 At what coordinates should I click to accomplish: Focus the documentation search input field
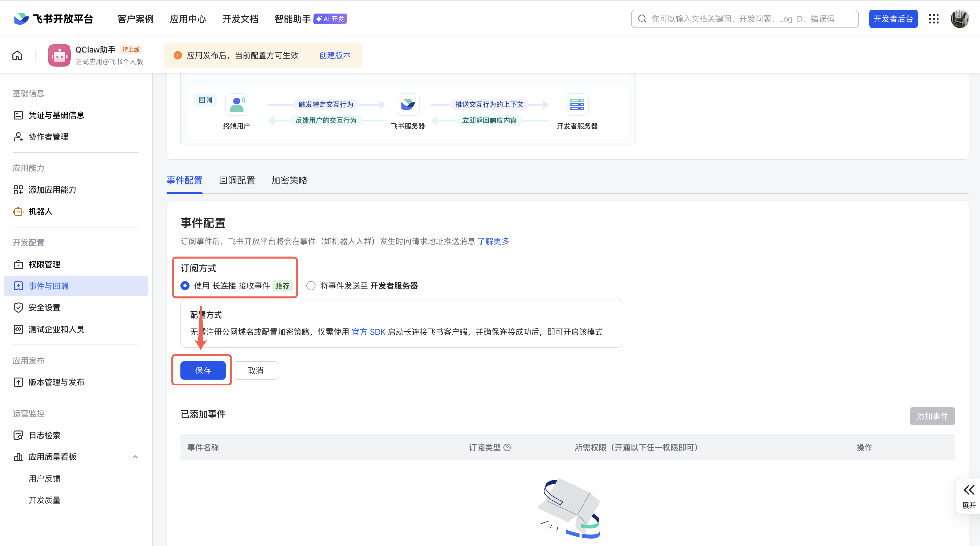tap(746, 19)
